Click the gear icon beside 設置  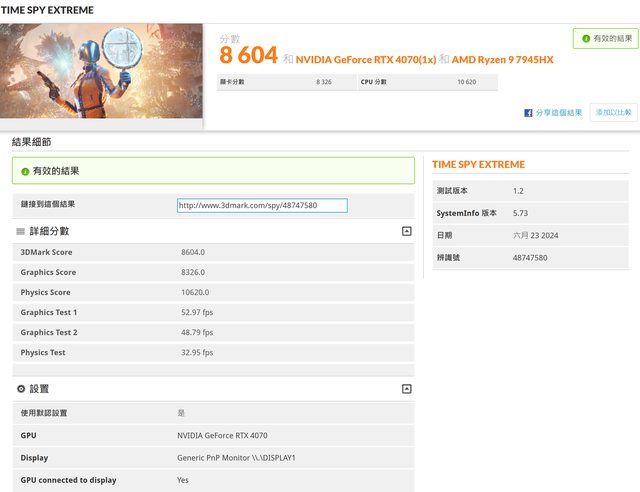21,388
